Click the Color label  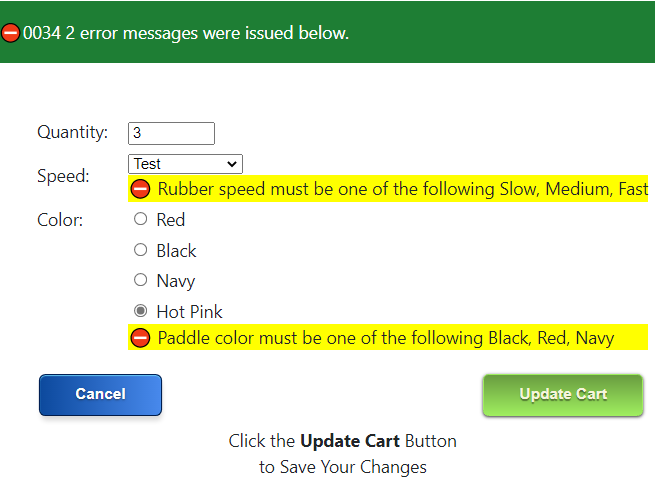(x=60, y=220)
